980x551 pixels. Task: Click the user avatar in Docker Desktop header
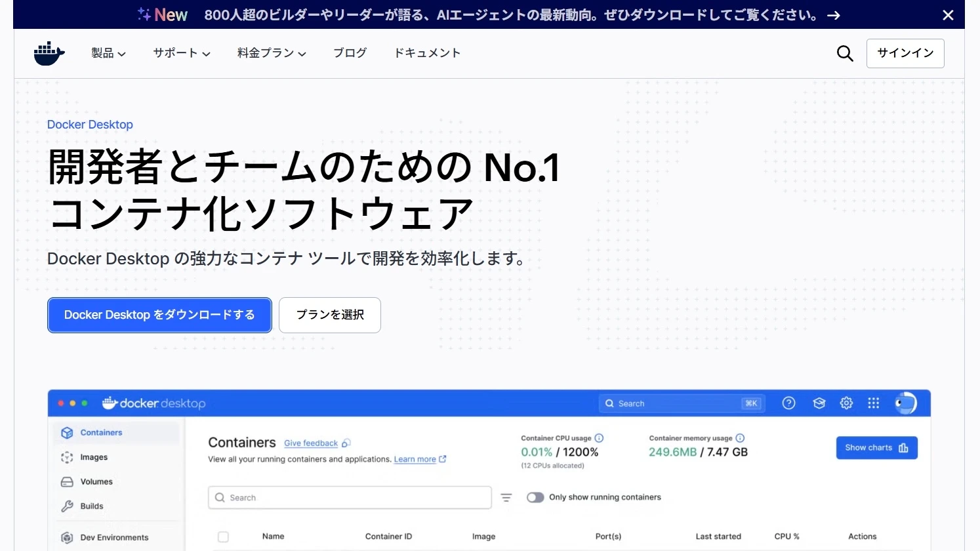click(906, 403)
